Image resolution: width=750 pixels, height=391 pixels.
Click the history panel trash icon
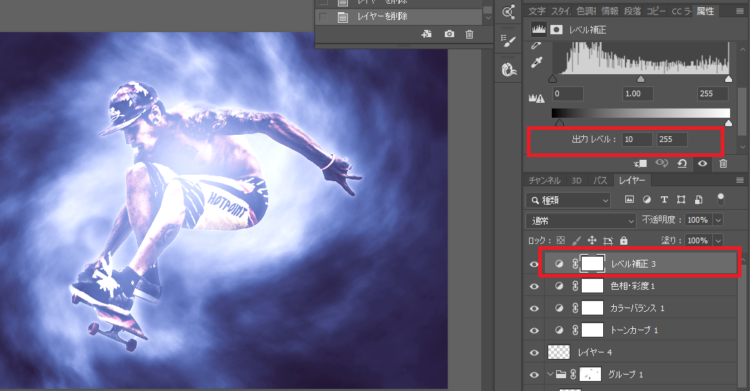[469, 34]
